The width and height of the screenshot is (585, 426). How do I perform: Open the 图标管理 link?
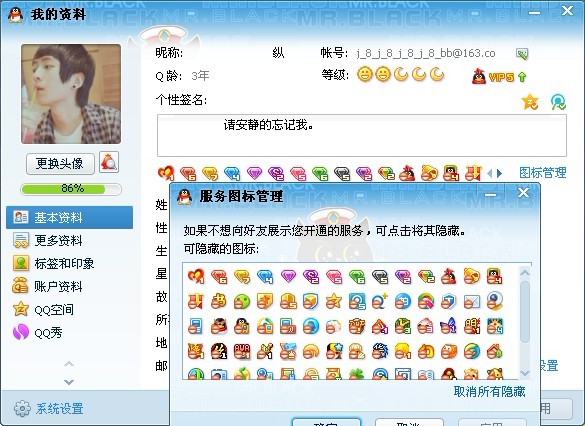pos(543,173)
